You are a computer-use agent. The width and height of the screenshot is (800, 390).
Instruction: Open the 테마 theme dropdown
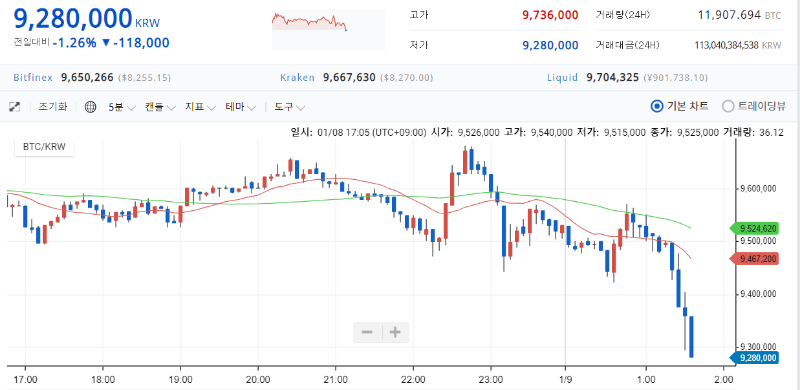(241, 107)
